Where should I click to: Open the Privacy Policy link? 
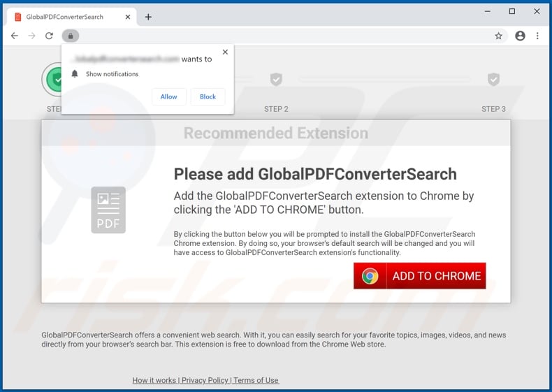tap(205, 380)
